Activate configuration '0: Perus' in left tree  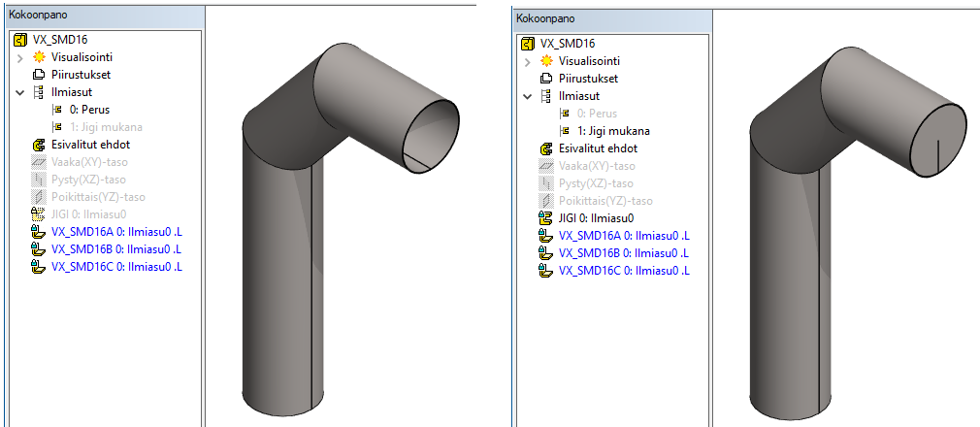(88, 110)
